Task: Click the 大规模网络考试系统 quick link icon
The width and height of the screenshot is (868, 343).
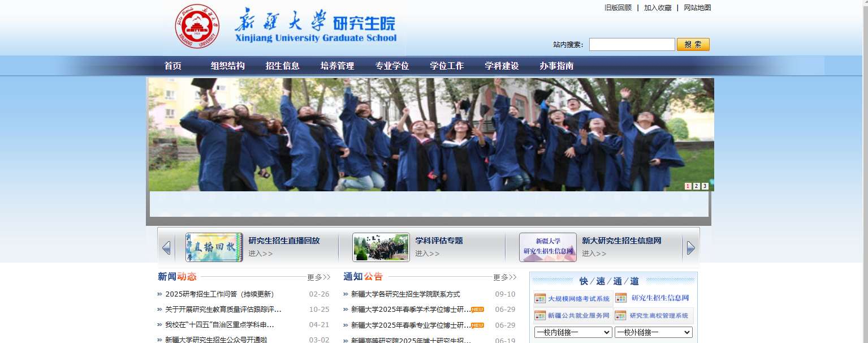Action: pyautogui.click(x=540, y=299)
